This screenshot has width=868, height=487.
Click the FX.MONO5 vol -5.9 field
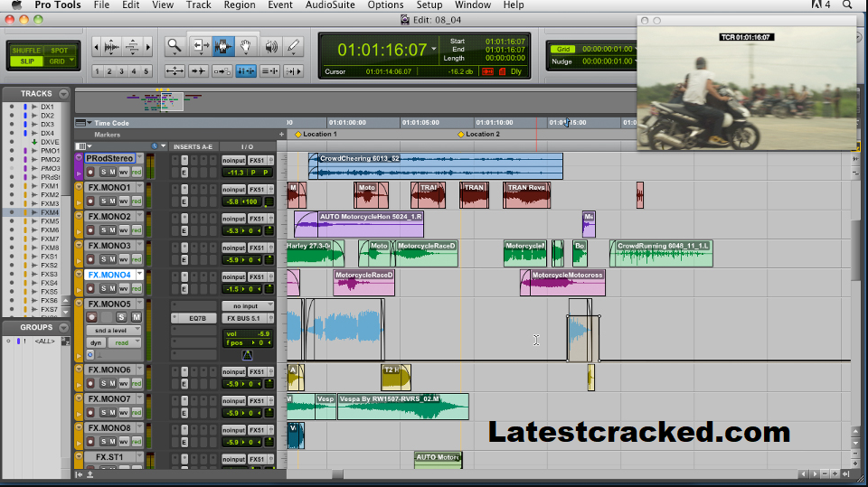pyautogui.click(x=248, y=333)
